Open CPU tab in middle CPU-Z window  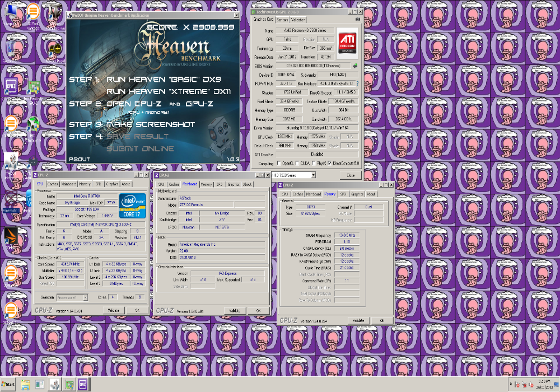161,185
